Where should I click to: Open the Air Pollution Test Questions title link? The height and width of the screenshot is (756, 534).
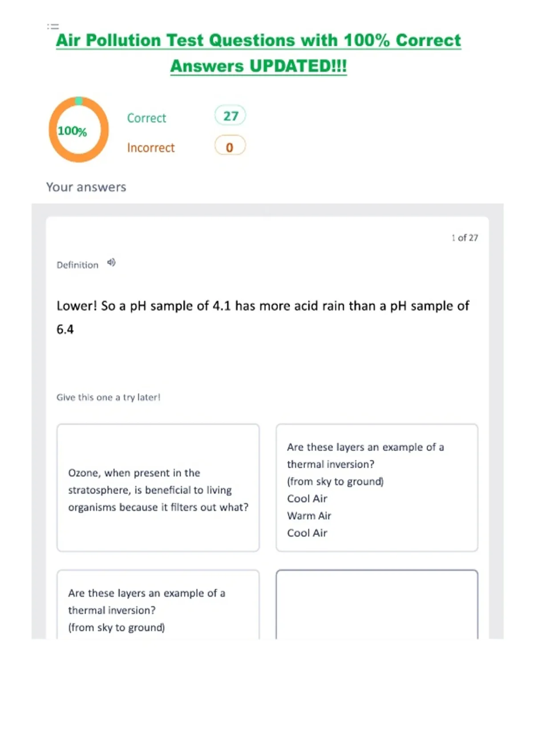[x=259, y=40]
